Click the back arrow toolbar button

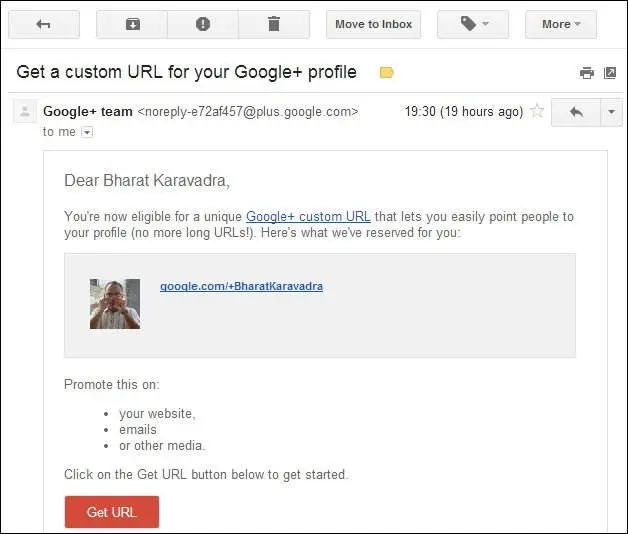(x=44, y=24)
